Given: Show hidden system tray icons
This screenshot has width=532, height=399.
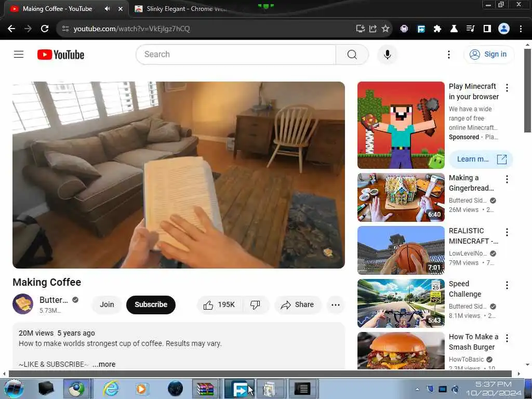Looking at the screenshot, I should (417, 389).
